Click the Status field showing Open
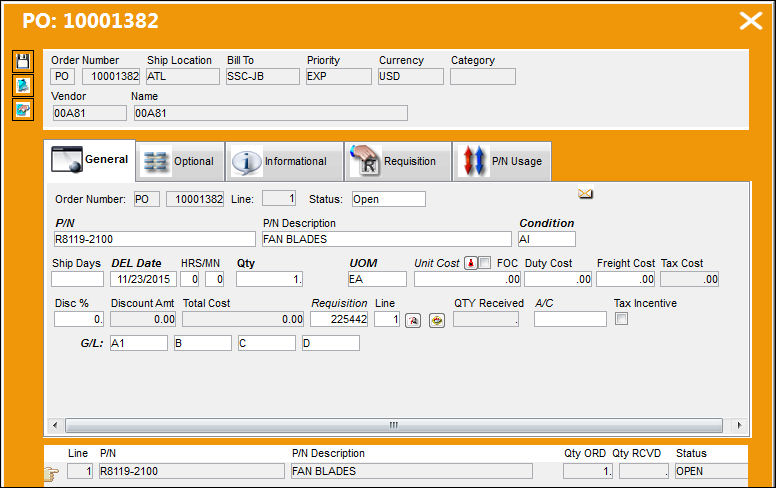 point(388,199)
